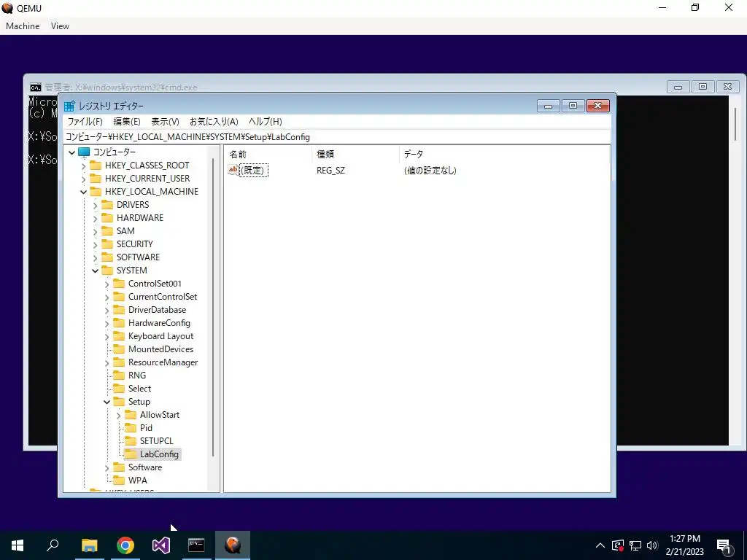Open the 表示(V) menu
The height and width of the screenshot is (560, 747).
coord(165,122)
